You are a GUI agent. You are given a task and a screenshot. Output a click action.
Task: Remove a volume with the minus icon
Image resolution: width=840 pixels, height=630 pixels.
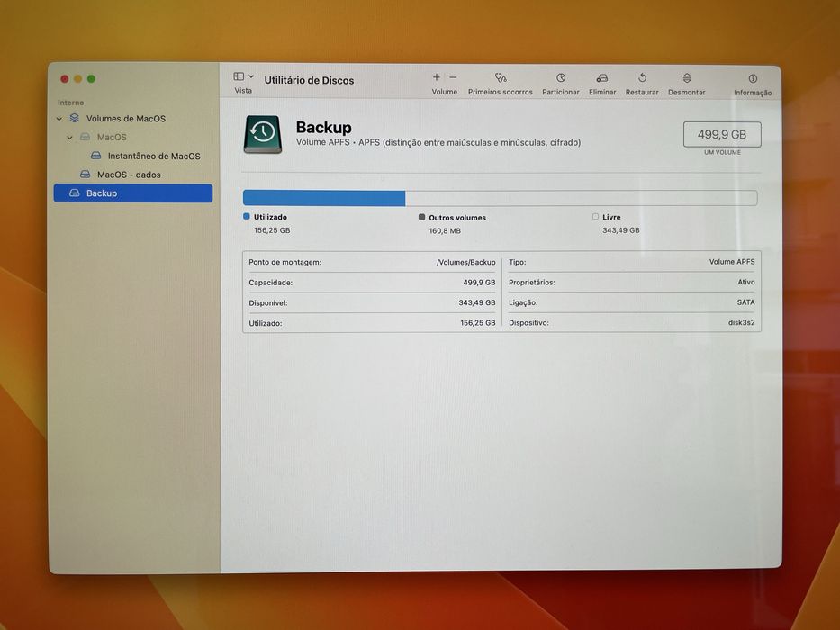[453, 77]
